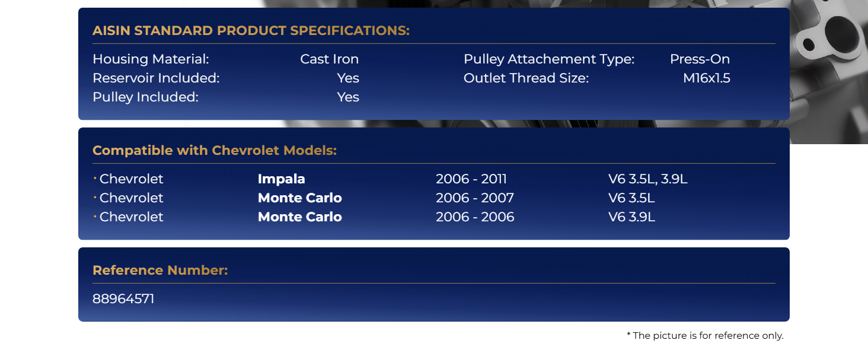The width and height of the screenshot is (868, 356).
Task: Click Monte Carlo in the 2006 - 2007 row
Action: pyautogui.click(x=299, y=198)
